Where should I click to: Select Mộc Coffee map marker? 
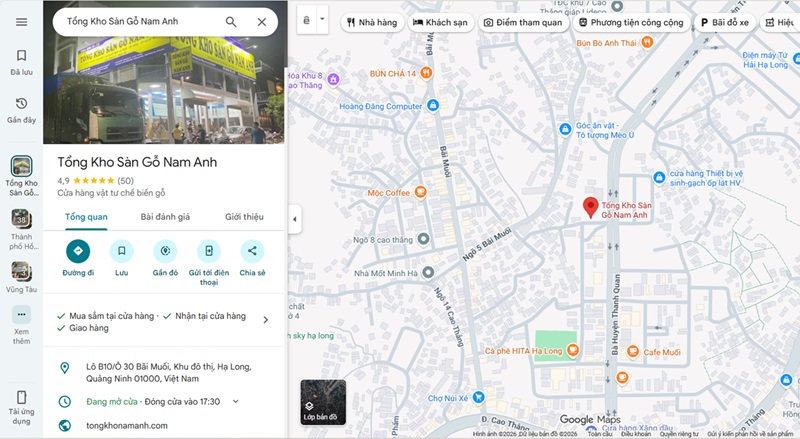(420, 192)
